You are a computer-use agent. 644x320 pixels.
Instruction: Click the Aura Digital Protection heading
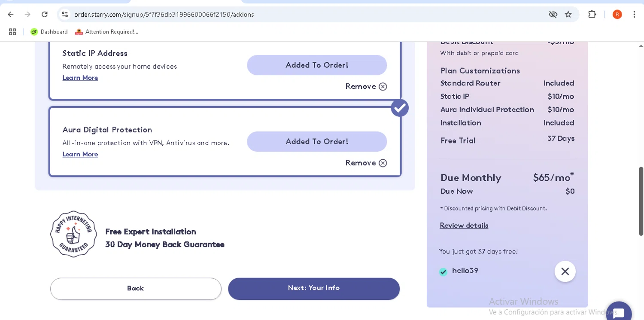click(107, 130)
